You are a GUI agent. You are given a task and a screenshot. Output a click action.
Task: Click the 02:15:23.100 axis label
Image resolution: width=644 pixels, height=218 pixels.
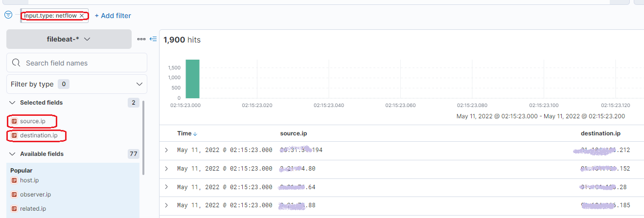(x=544, y=105)
